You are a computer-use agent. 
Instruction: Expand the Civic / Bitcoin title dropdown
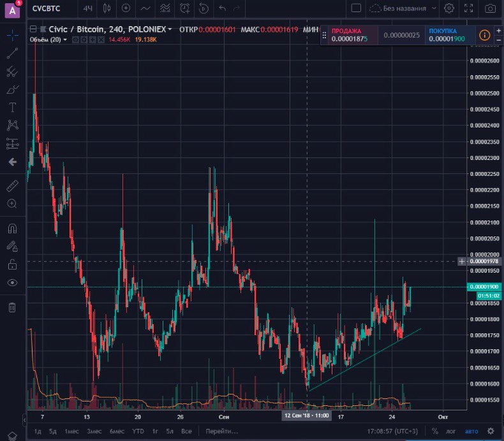170,29
